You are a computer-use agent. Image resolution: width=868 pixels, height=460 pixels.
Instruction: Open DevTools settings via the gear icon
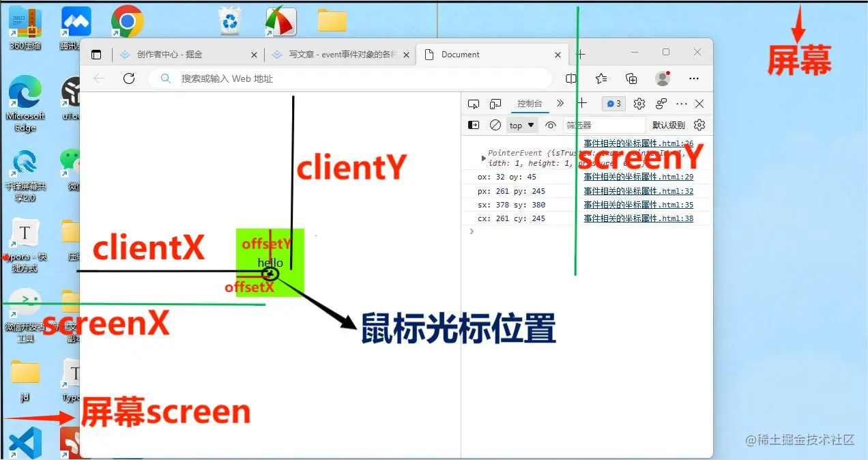pos(639,104)
